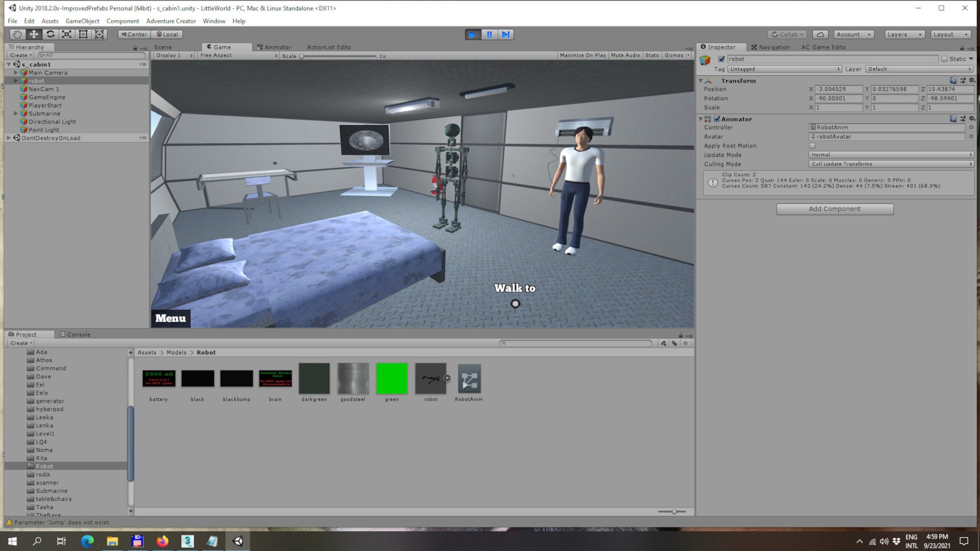Open Unity editor from Windows taskbar
Image resolution: width=980 pixels, height=551 pixels.
click(238, 541)
